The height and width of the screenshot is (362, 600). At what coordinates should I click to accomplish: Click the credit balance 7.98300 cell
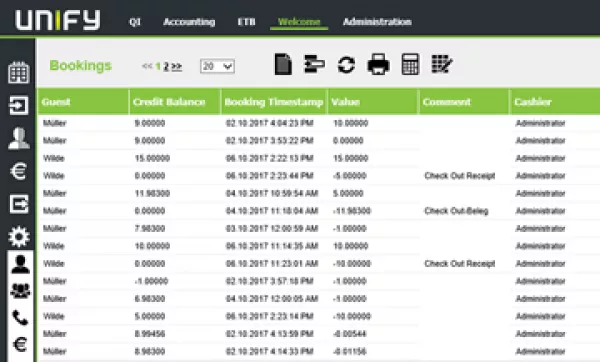(150, 228)
